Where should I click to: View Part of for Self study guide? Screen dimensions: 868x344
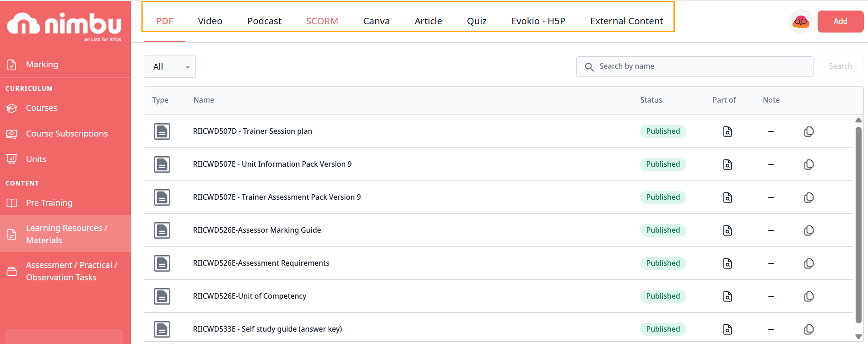point(727,329)
